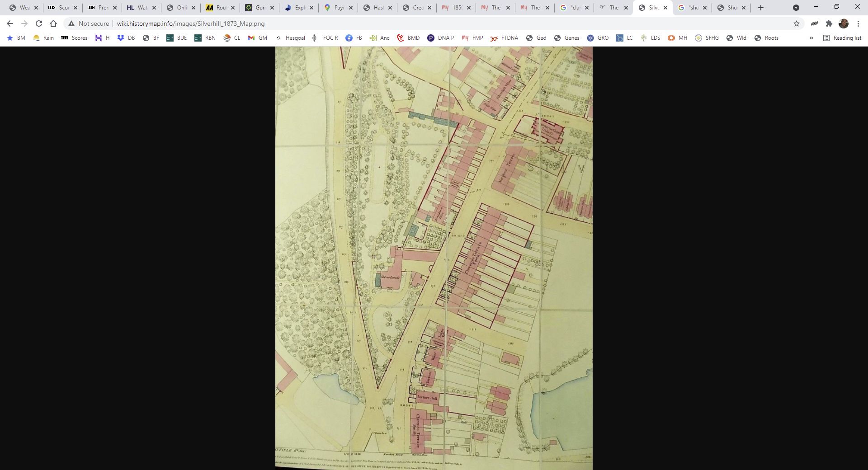The image size is (868, 470).
Task: Go to the Home page icon
Action: [x=53, y=23]
